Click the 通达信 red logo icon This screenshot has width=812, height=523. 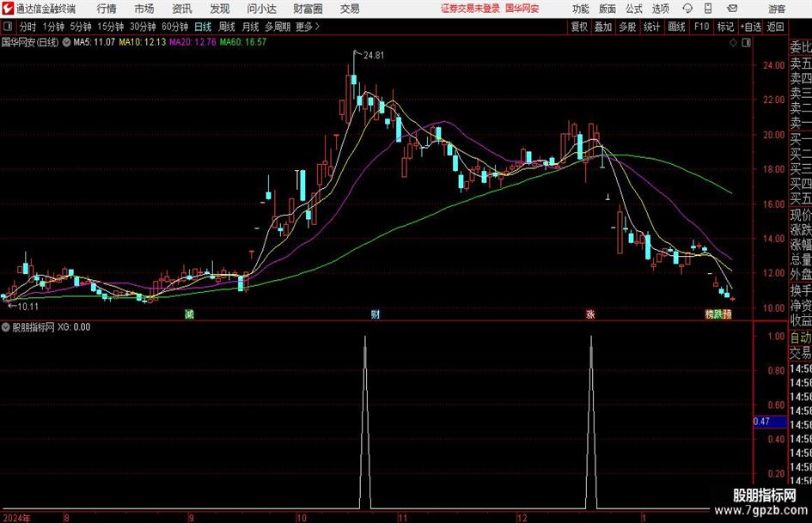[7, 9]
